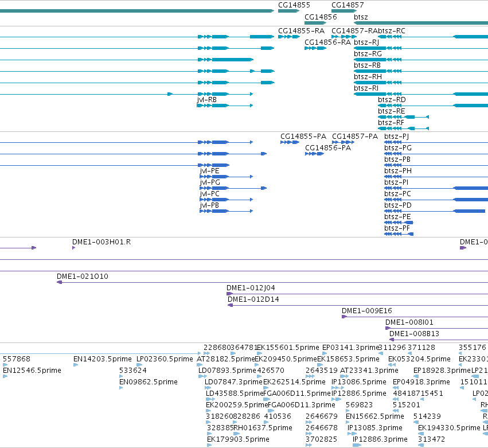Click EST label 557868
This screenshot has height=448, width=488.
click(17, 359)
